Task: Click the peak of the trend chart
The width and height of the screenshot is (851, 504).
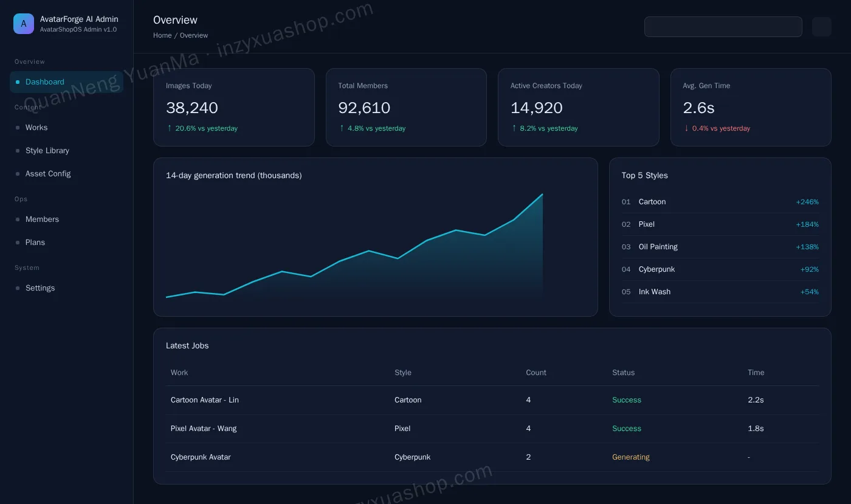Action: tap(542, 195)
